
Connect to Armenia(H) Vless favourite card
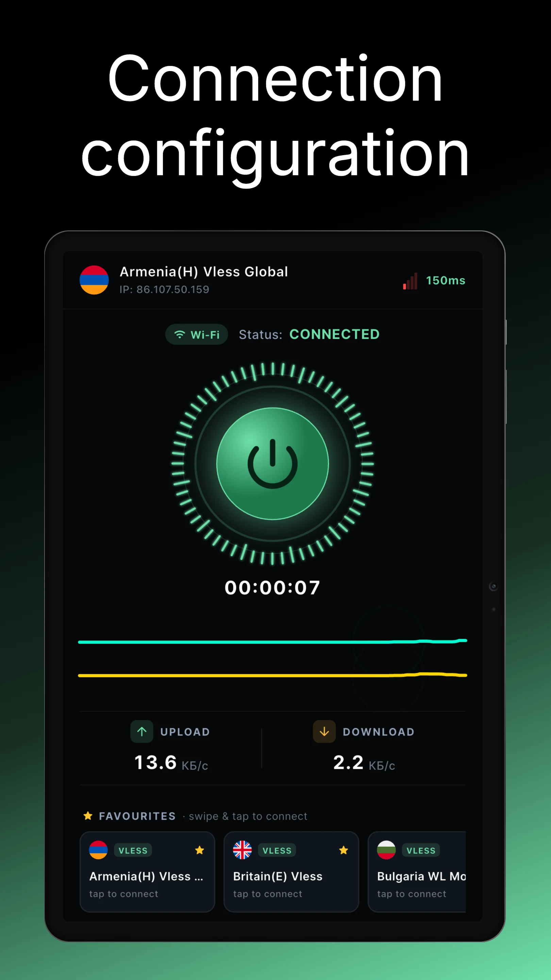click(x=147, y=871)
